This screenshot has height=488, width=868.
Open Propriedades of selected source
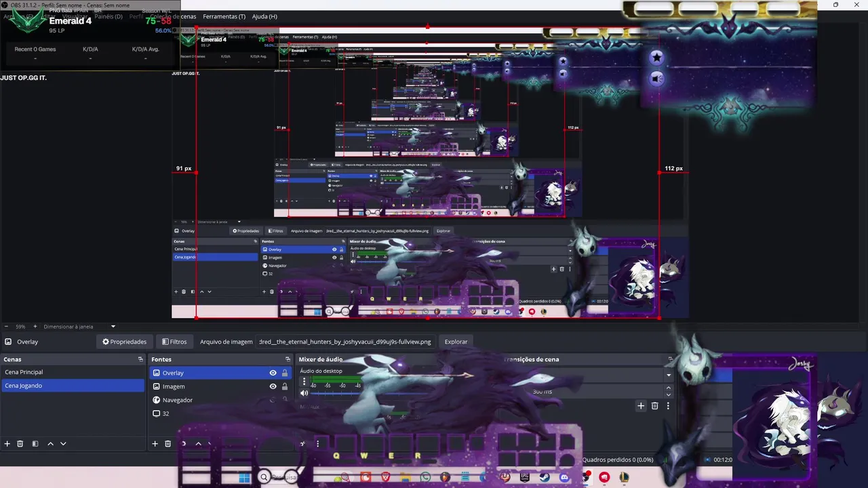(124, 342)
